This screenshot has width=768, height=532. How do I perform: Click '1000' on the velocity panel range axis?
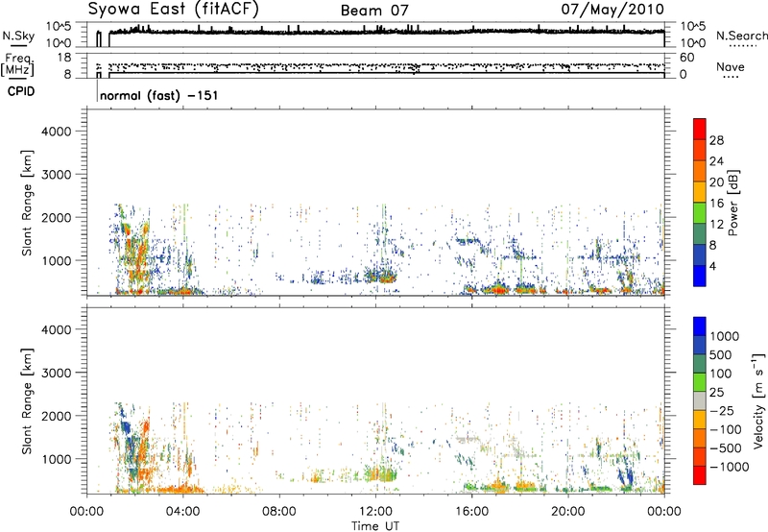click(x=56, y=459)
